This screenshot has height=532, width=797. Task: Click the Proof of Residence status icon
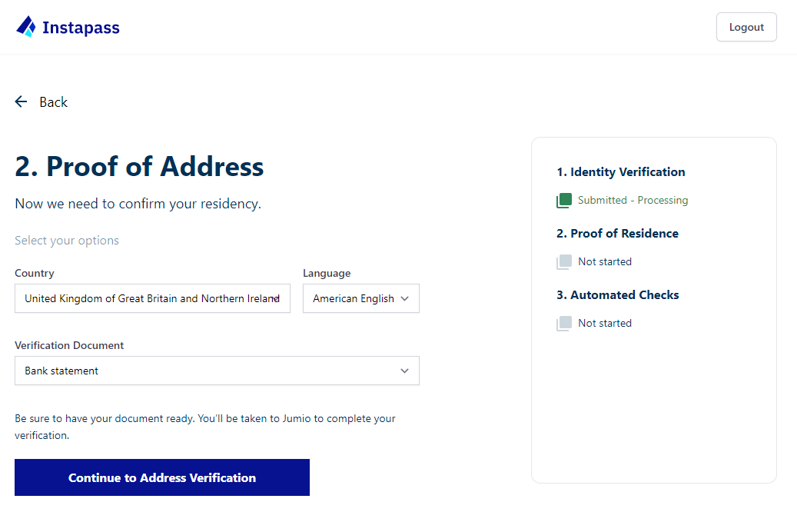coord(563,262)
